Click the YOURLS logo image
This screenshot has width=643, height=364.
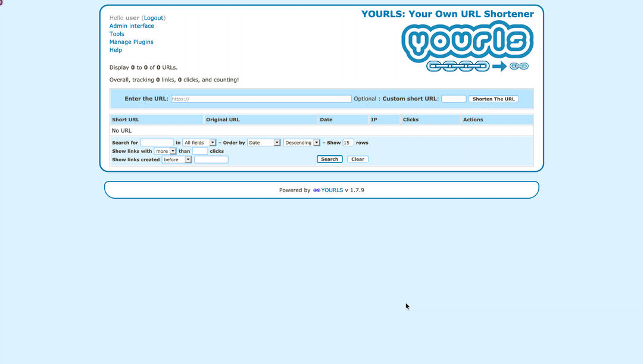coord(467,46)
